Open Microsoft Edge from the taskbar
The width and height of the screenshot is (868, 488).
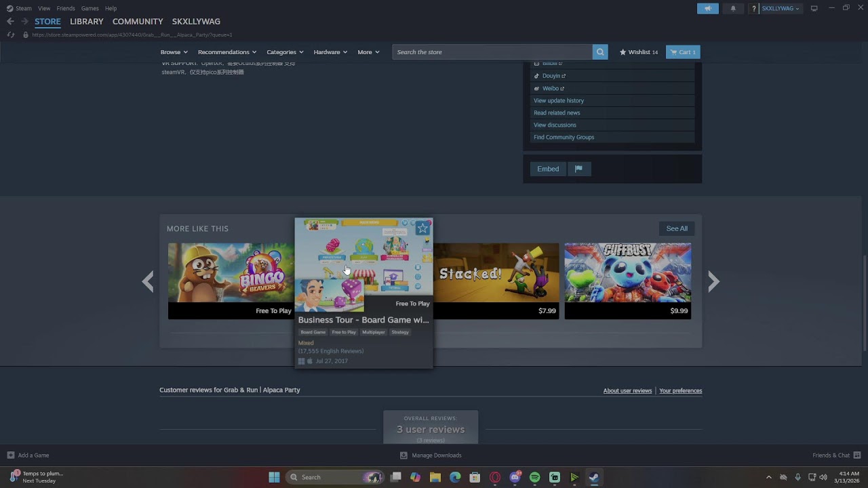tap(455, 477)
